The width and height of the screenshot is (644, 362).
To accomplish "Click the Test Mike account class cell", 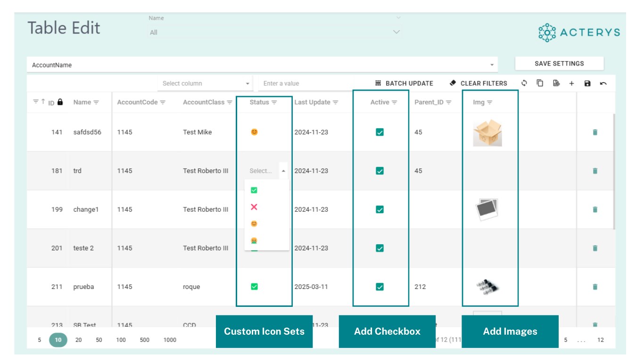I will 198,132.
